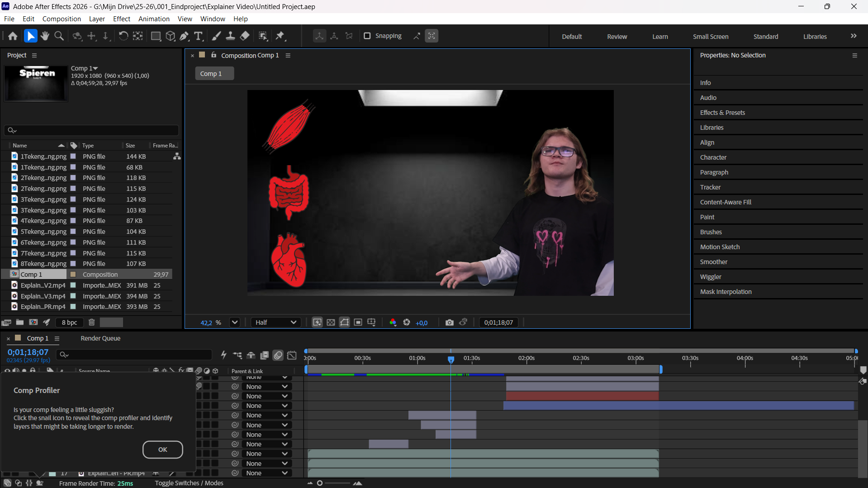Click the Region of Interest icon
This screenshot has width=868, height=488.
pos(358,322)
